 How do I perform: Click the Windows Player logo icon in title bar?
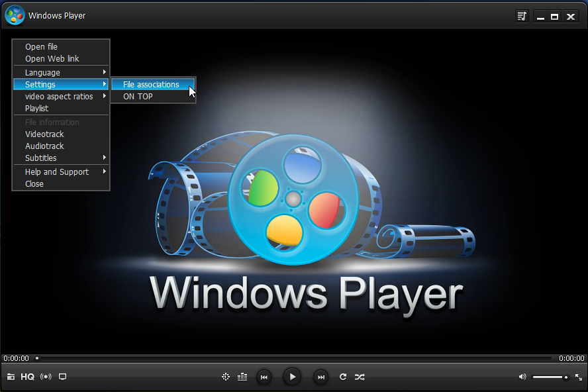click(x=15, y=15)
